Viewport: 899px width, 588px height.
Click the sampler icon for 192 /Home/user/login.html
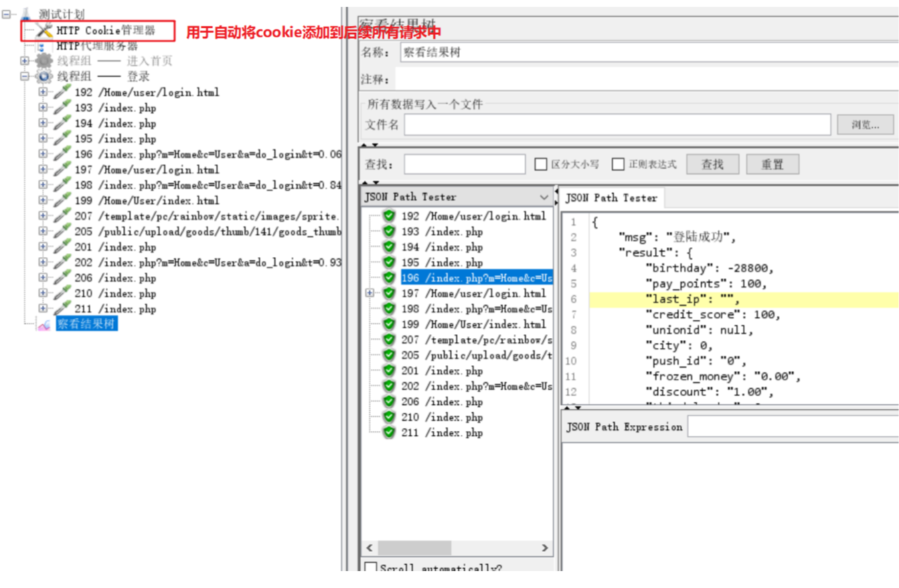[x=62, y=91]
